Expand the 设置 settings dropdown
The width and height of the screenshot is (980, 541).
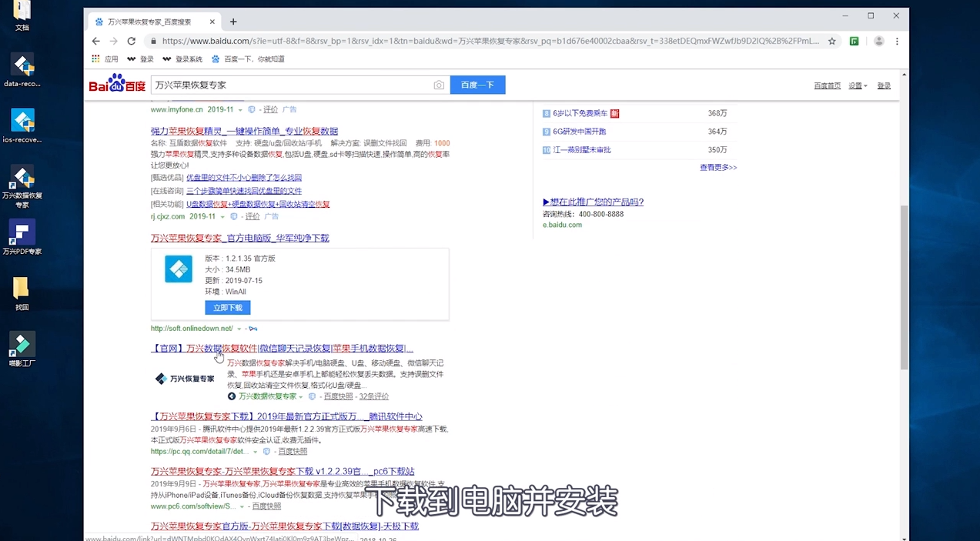pyautogui.click(x=856, y=85)
